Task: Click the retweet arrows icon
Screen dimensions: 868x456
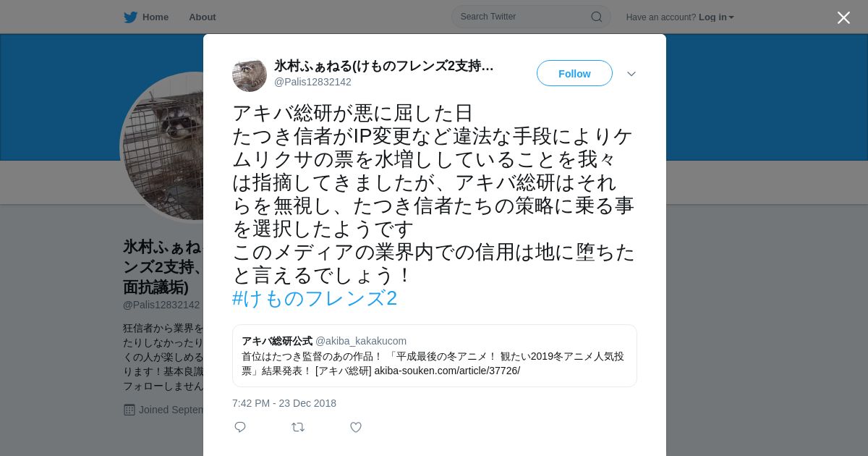Action: coord(298,427)
